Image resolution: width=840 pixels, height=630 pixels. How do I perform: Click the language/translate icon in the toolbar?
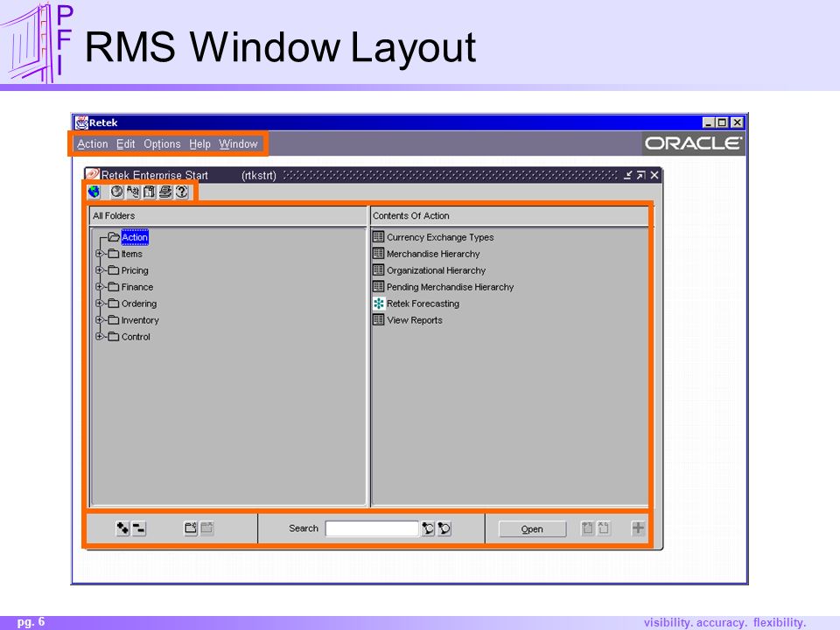(133, 192)
